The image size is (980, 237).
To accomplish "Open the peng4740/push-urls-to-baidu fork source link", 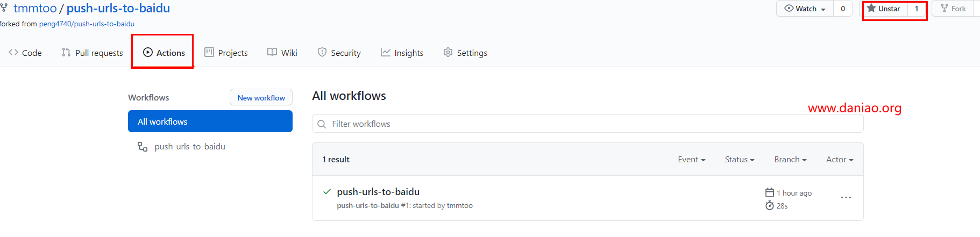I will (87, 24).
